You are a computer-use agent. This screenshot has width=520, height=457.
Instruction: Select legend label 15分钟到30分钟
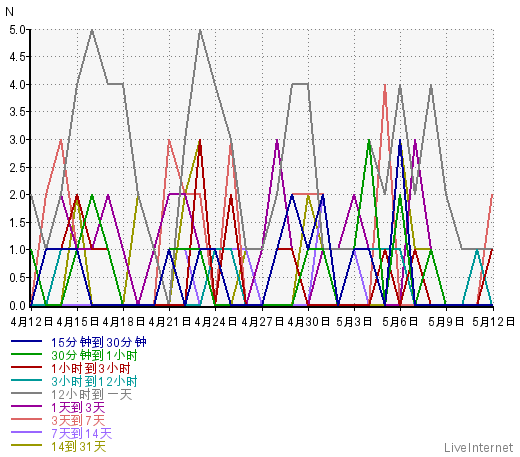click(x=99, y=342)
